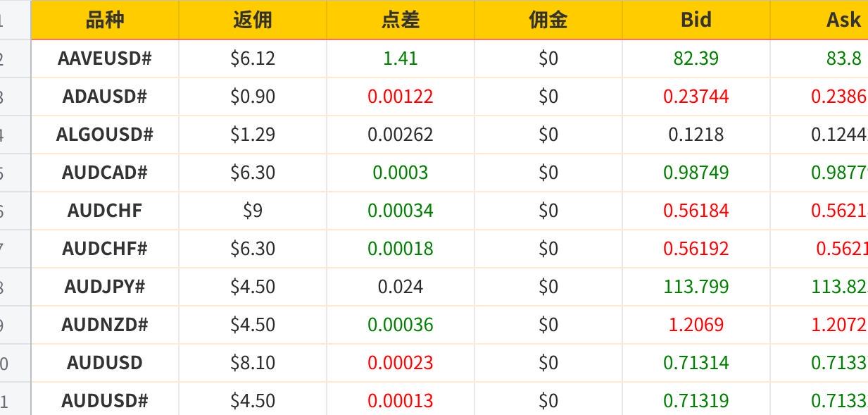This screenshot has width=868, height=415.
Task: Select the AUDJPY# symbol cell
Action: click(x=105, y=287)
